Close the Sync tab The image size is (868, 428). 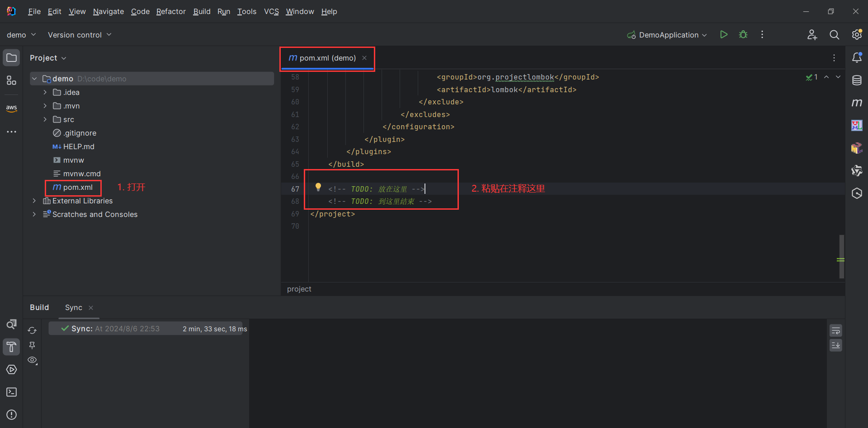[x=91, y=307]
